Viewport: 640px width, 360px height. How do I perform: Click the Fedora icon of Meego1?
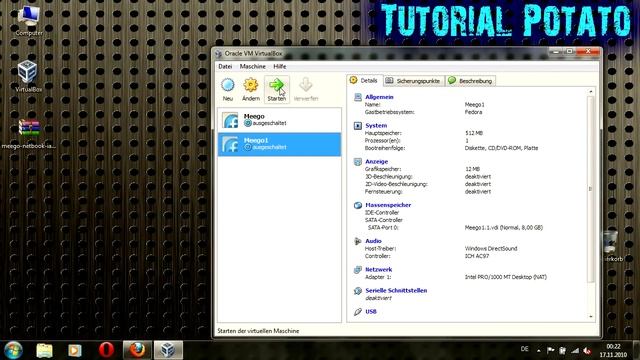tap(230, 144)
